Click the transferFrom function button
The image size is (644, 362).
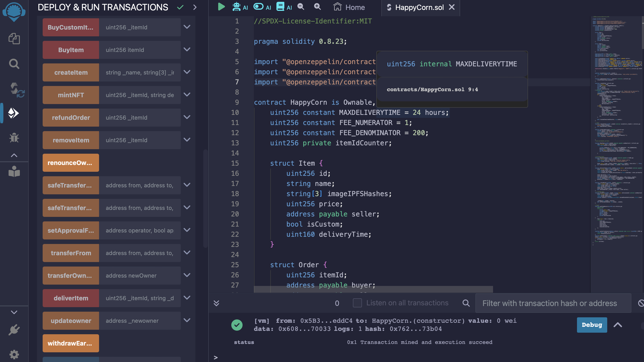[71, 253]
